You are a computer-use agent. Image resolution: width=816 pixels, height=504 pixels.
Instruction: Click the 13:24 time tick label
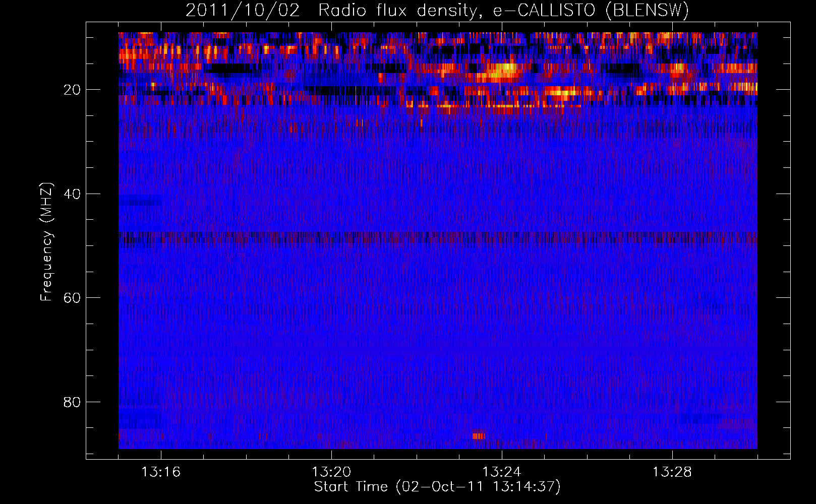point(502,472)
